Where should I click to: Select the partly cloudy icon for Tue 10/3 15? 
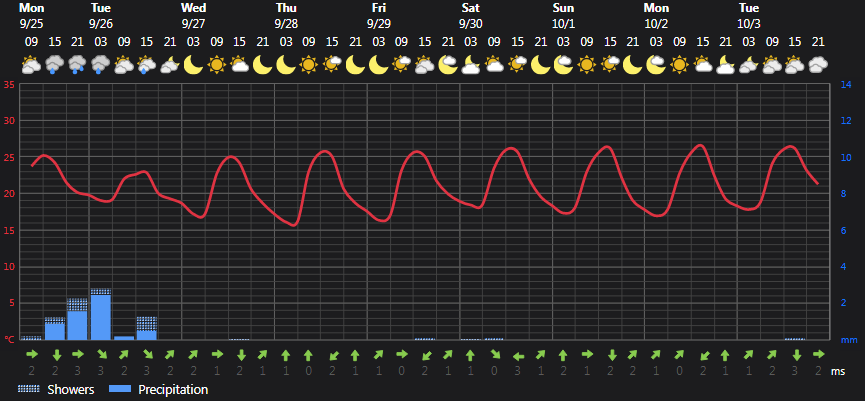(x=794, y=65)
